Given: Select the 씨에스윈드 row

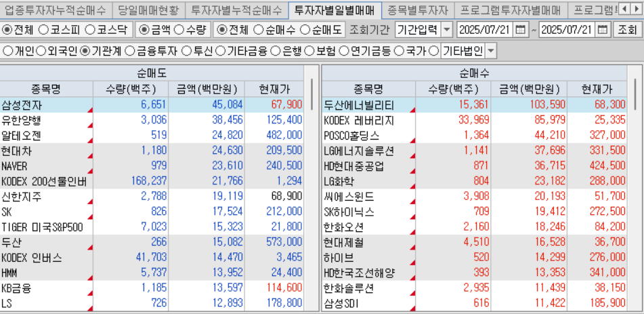Looking at the screenshot, I should [475, 197].
